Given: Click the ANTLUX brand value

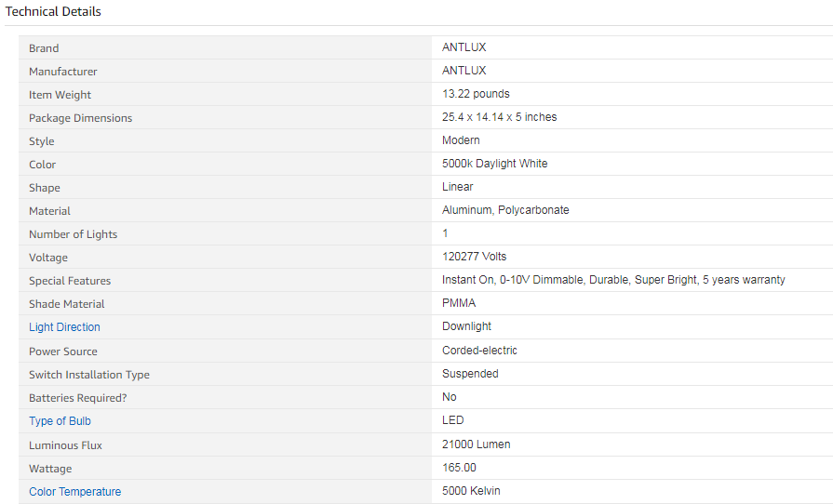Looking at the screenshot, I should 464,47.
